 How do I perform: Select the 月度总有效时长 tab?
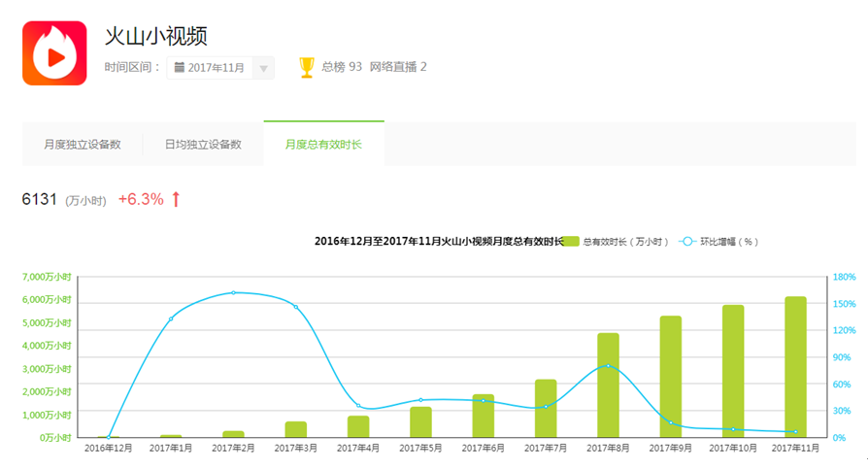[324, 144]
